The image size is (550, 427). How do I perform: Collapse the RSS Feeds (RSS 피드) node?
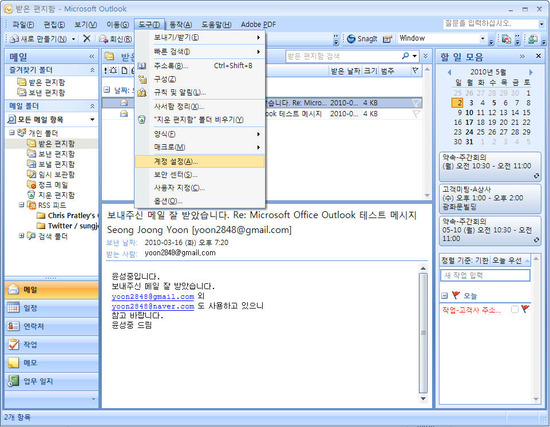click(x=22, y=205)
